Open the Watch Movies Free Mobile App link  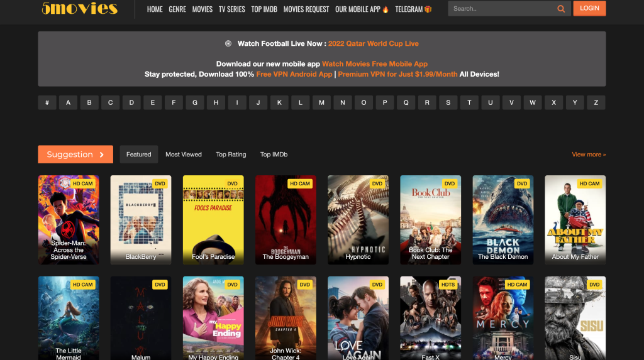click(x=375, y=64)
